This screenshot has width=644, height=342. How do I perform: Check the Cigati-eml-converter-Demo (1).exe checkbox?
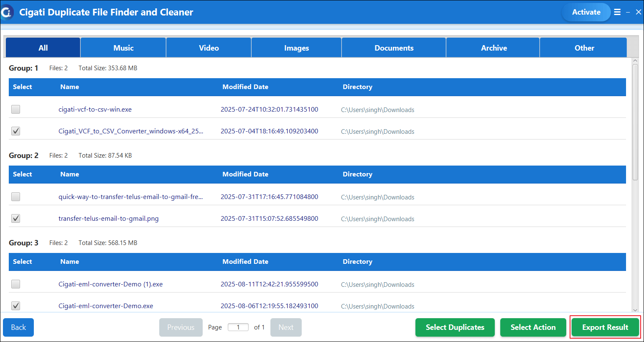15,284
